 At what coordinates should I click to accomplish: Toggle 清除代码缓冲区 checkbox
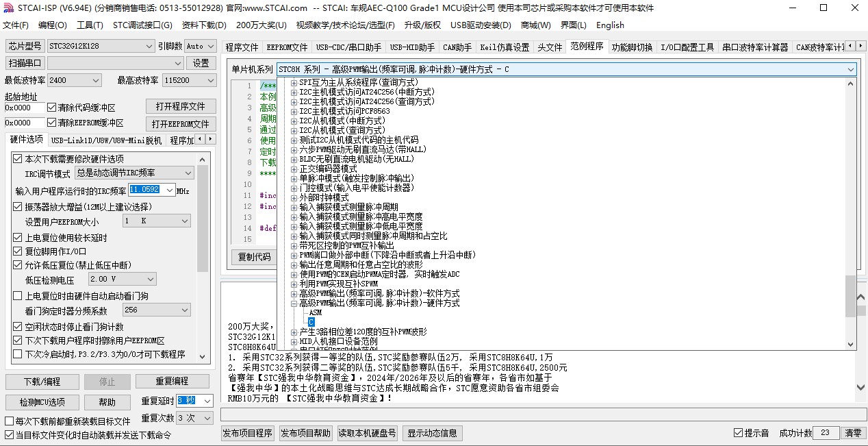pyautogui.click(x=52, y=108)
